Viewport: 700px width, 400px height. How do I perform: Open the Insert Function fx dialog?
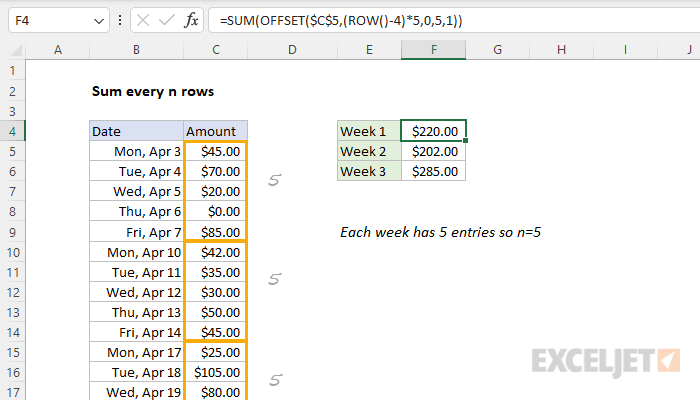pyautogui.click(x=191, y=21)
